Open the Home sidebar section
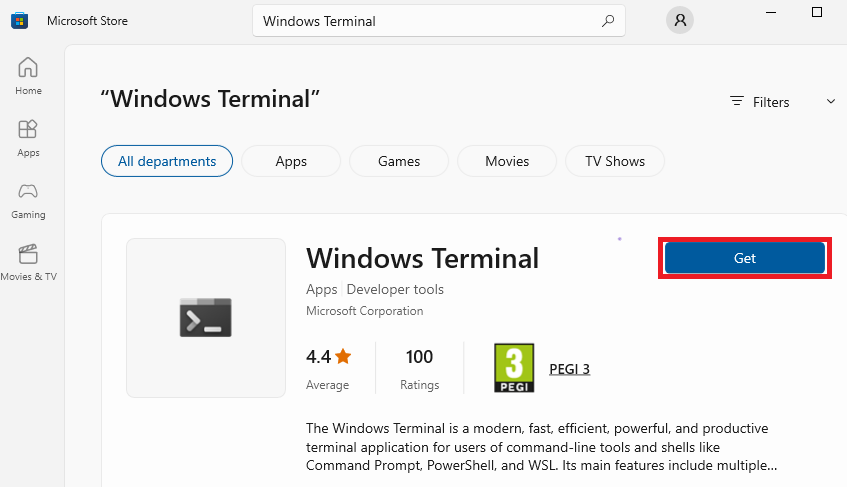Screen dimensions: 847x487 [28, 76]
